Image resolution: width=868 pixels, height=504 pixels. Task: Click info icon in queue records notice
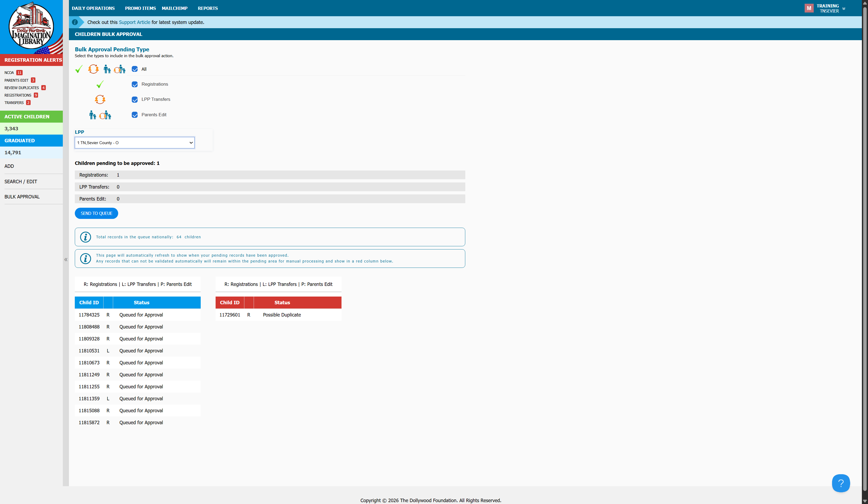click(85, 237)
